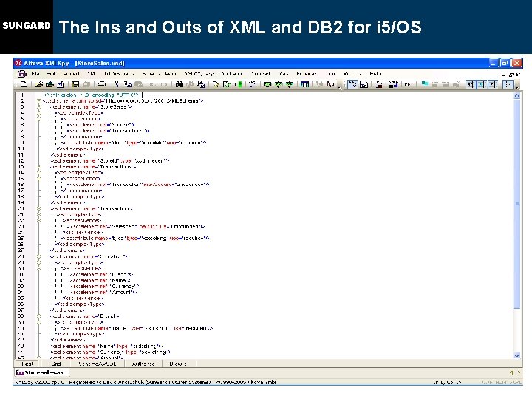Switch to the Schema/WSDL view tab
Screen dimensions: 532x399
pos(98,364)
